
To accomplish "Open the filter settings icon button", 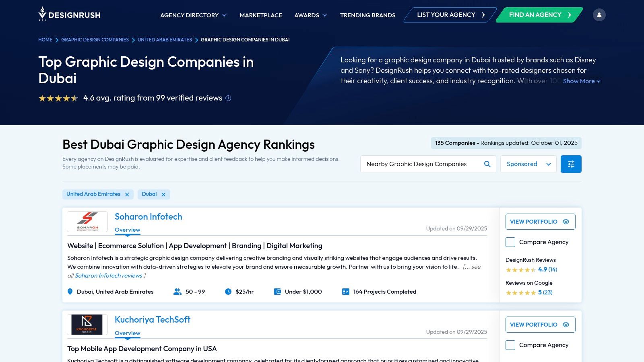I will pyautogui.click(x=571, y=164).
